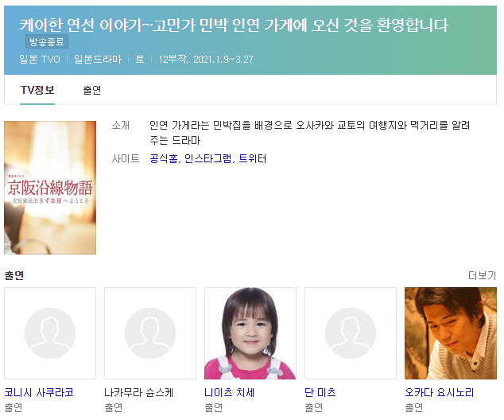The width and height of the screenshot is (504, 420).
Task: Open 니이츠 치세 profile photo
Action: click(250, 333)
